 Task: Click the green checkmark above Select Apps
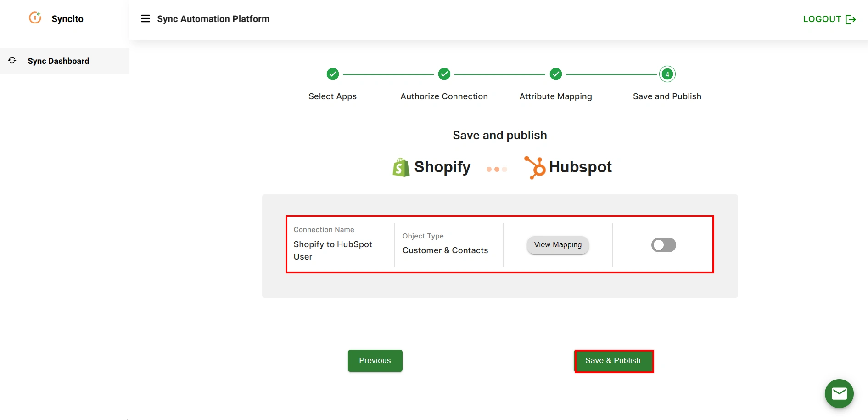coord(332,74)
